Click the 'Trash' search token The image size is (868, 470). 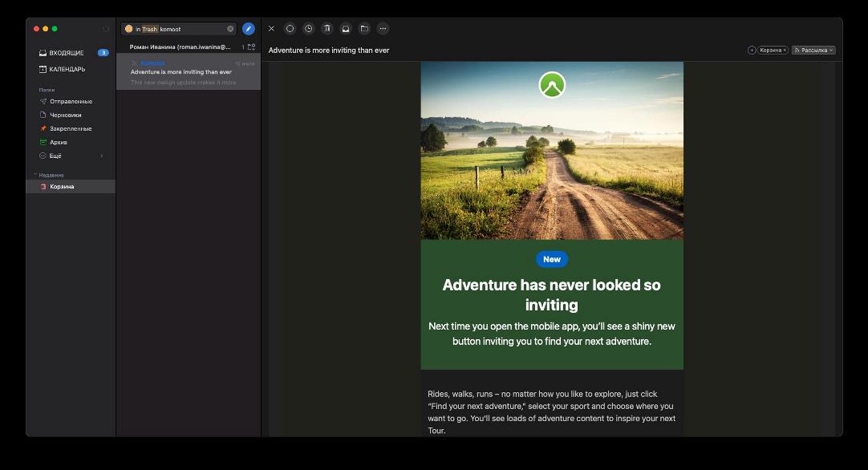coord(149,29)
